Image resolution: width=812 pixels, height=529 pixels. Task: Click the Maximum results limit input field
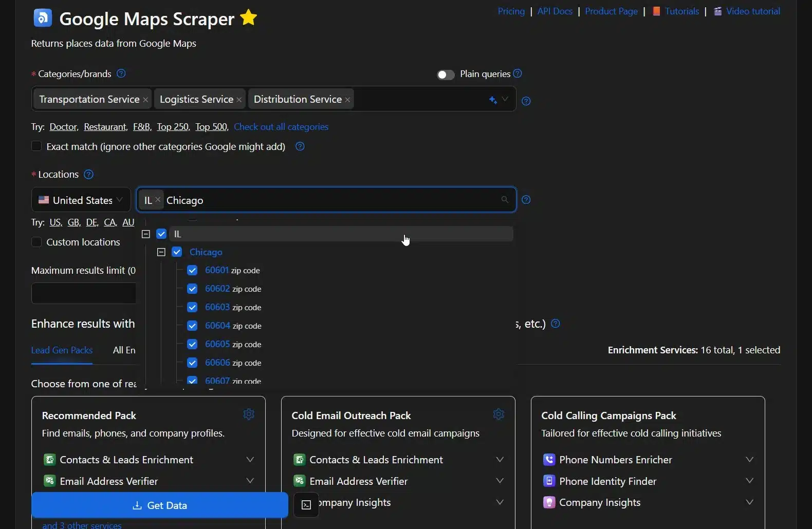tap(83, 293)
